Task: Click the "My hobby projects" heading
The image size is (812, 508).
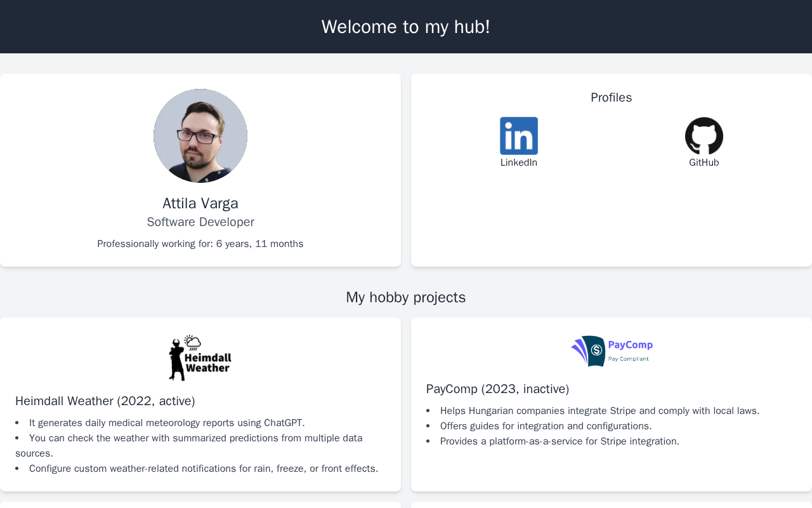Action: tap(405, 297)
